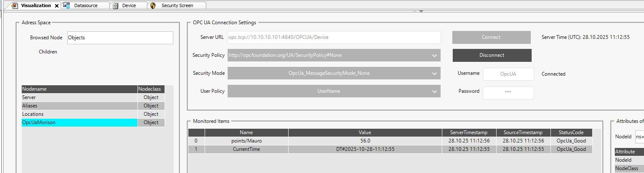Open the Security Mode dropdown

pyautogui.click(x=434, y=73)
